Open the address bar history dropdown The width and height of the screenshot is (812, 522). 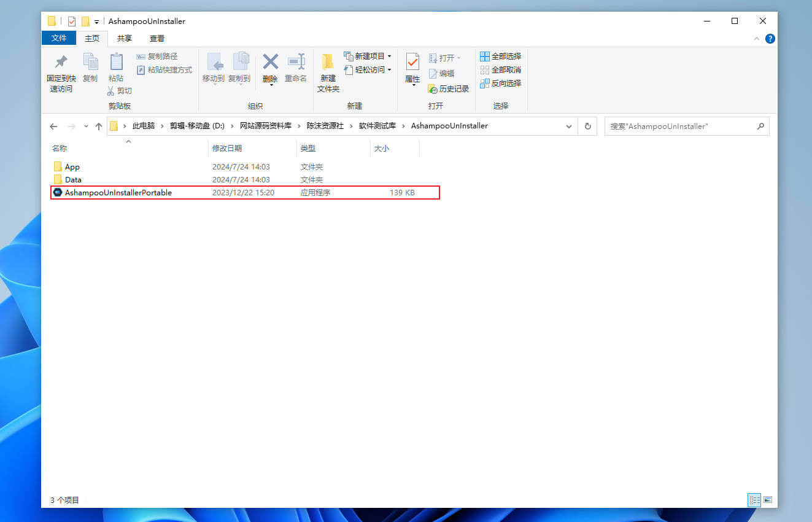pyautogui.click(x=568, y=126)
